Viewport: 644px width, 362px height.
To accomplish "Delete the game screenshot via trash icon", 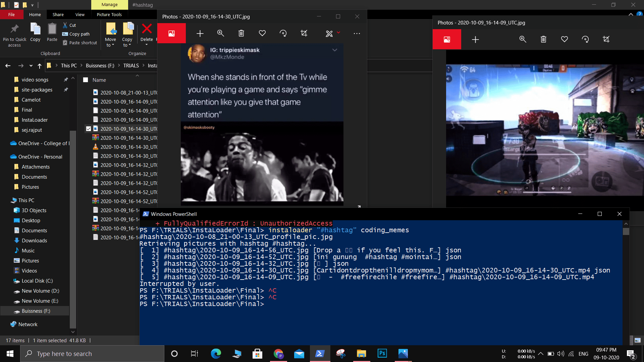I will (543, 39).
